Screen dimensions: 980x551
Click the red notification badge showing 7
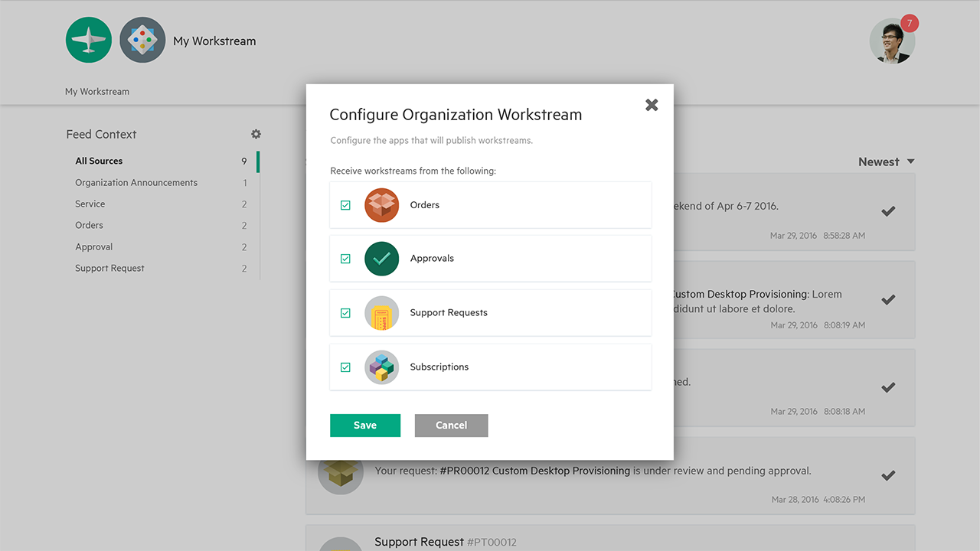(910, 23)
